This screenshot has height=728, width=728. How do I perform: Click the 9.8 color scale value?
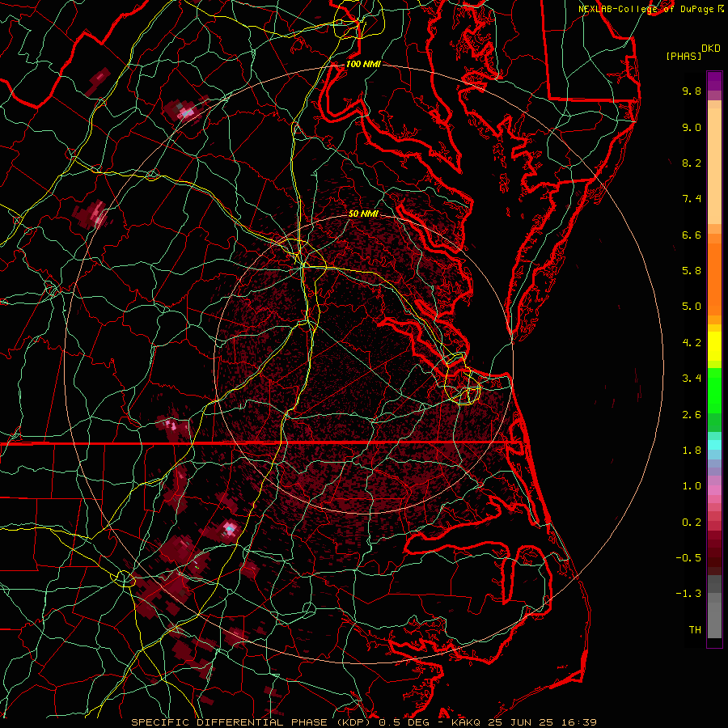coord(692,91)
